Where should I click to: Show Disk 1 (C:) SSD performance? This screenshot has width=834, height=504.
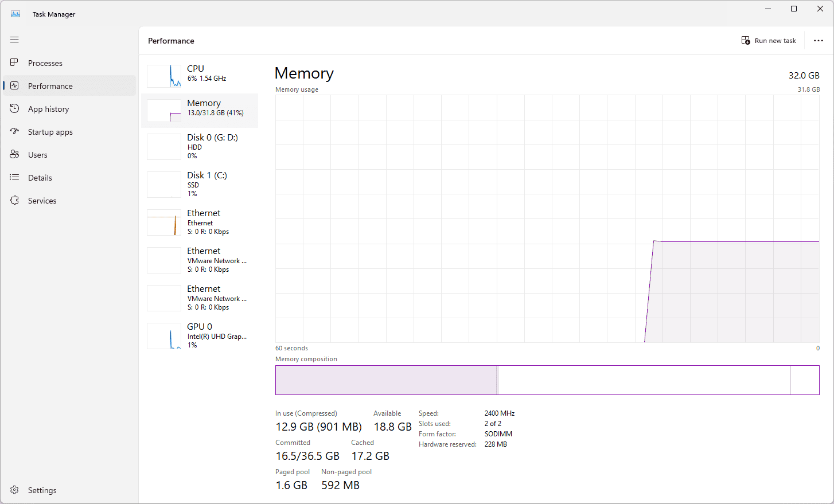click(x=200, y=184)
